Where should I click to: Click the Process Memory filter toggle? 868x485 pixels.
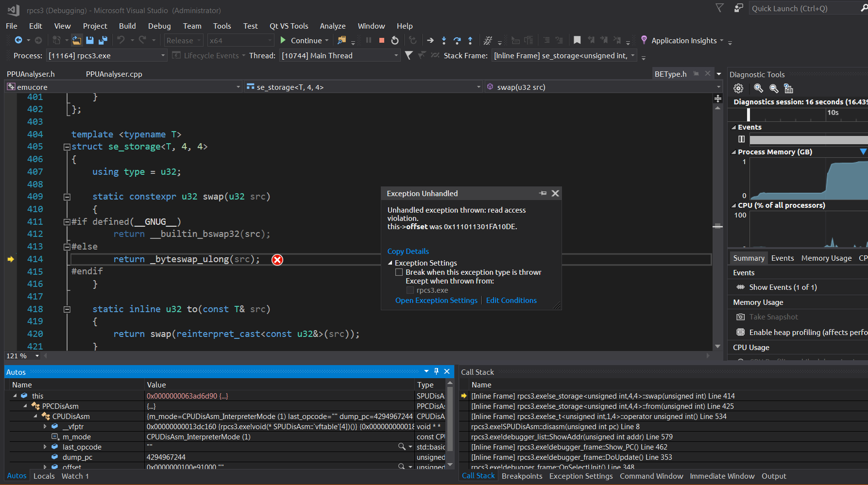[x=863, y=151]
